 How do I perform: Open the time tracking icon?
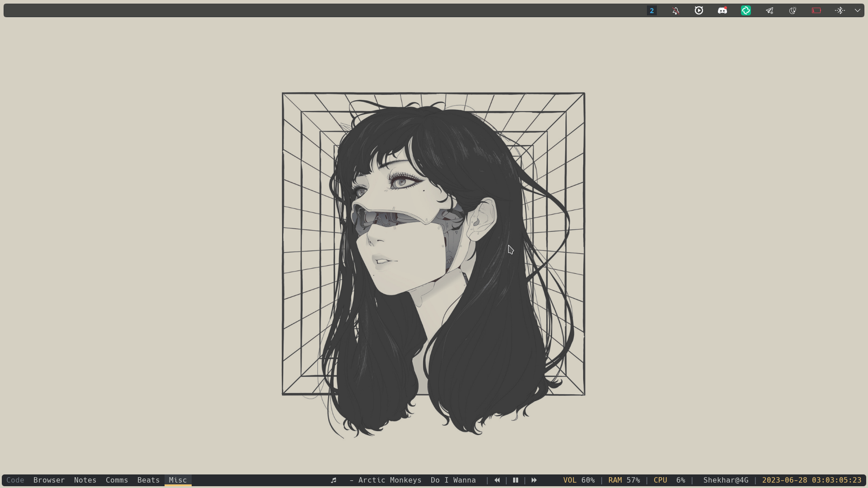pos(698,10)
